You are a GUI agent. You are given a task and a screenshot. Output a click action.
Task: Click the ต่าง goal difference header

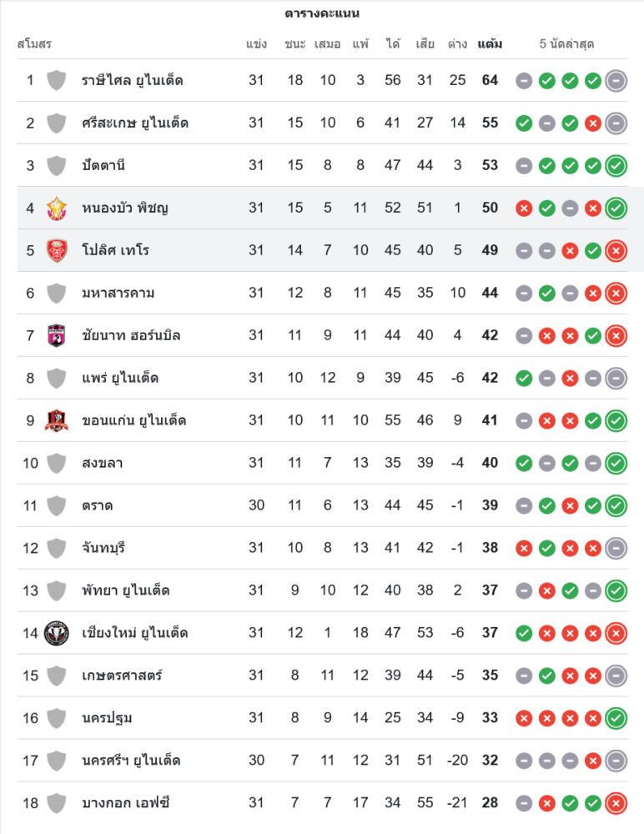tap(457, 44)
